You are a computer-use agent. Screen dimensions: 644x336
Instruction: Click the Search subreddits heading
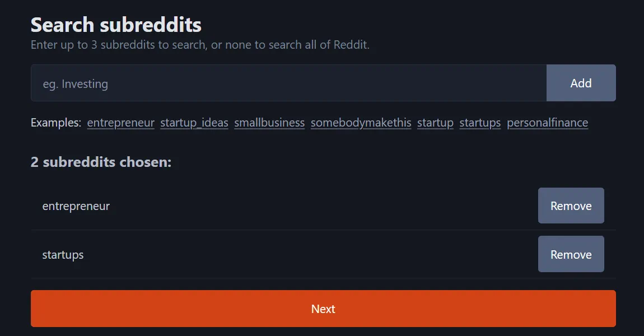(116, 25)
